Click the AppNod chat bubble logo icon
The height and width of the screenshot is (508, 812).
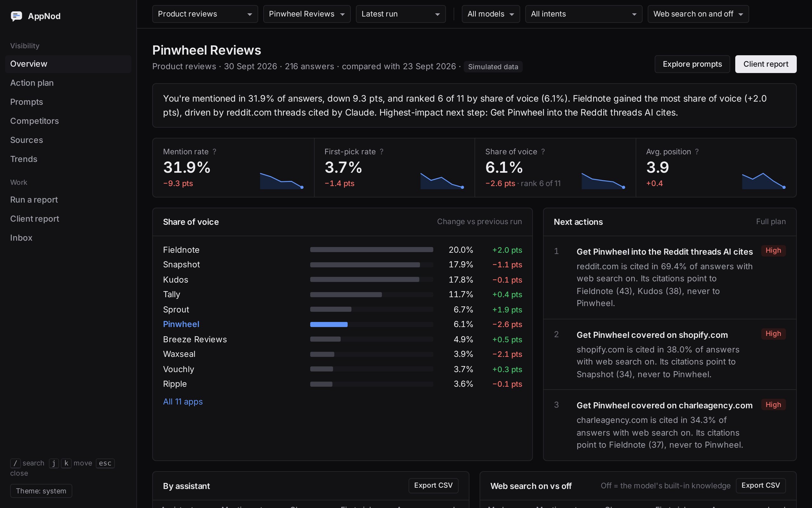16,16
